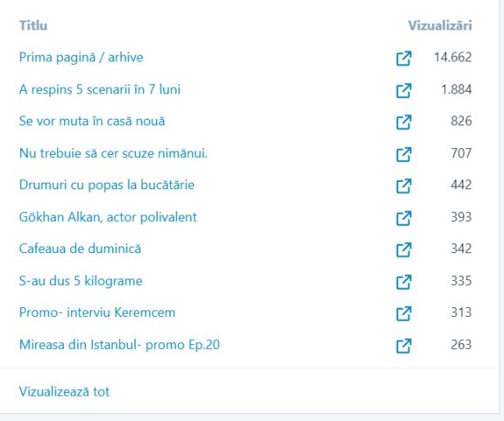Open external link icon for Prima pagină / arhive
The height and width of the screenshot is (421, 504).
(x=403, y=58)
